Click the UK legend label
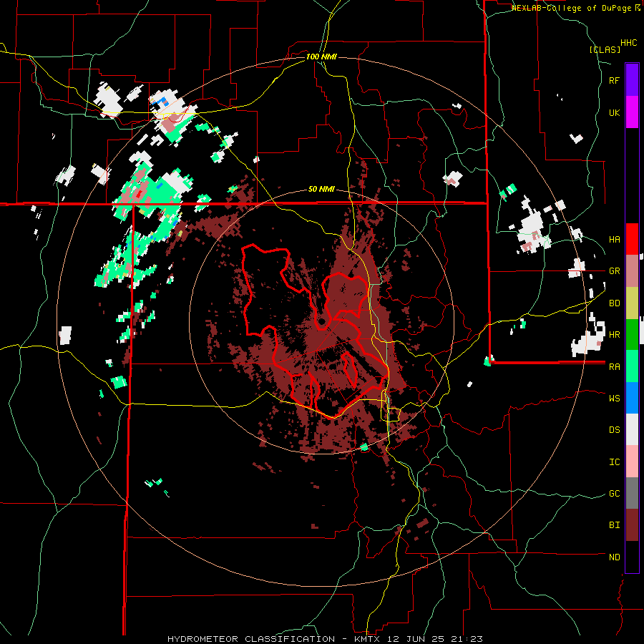 click(x=614, y=112)
